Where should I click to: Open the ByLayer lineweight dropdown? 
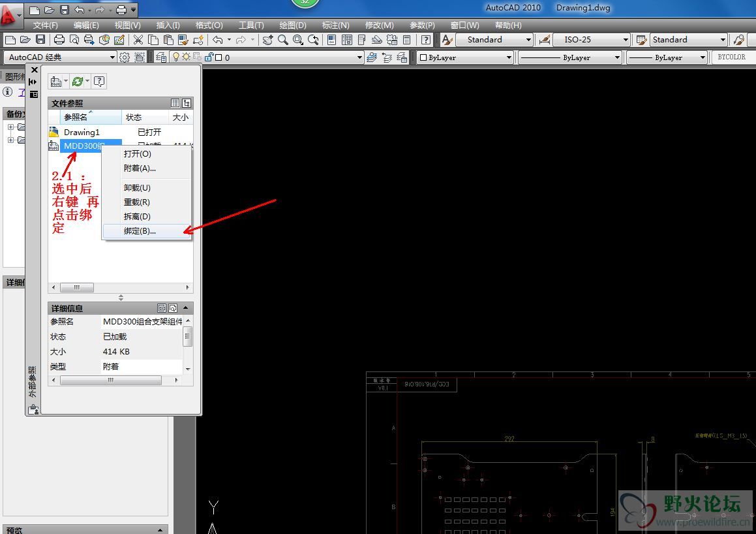pos(703,57)
